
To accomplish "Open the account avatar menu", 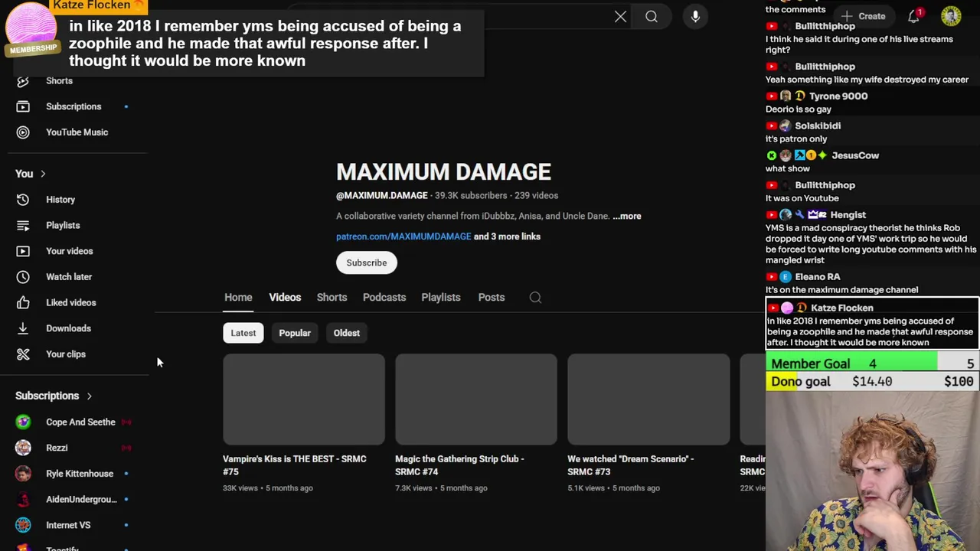I will (x=951, y=16).
